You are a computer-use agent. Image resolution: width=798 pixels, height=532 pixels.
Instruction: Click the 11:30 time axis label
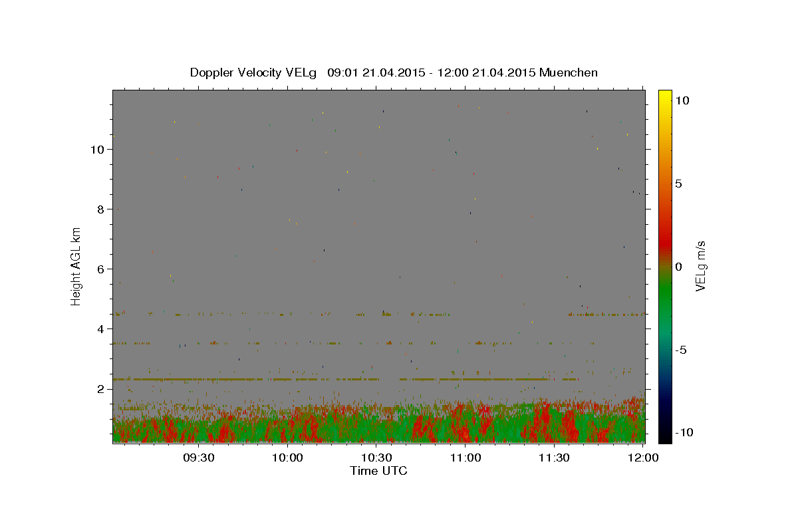[554, 458]
